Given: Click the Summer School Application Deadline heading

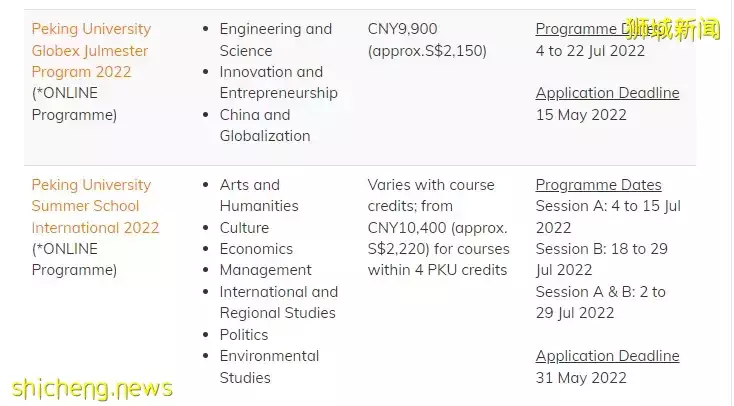Looking at the screenshot, I should 607,356.
